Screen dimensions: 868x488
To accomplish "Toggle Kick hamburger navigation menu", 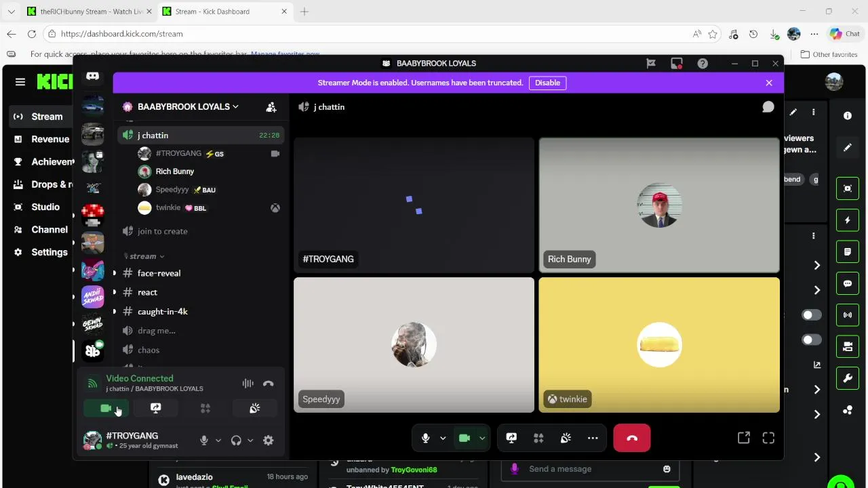I will 20,82.
